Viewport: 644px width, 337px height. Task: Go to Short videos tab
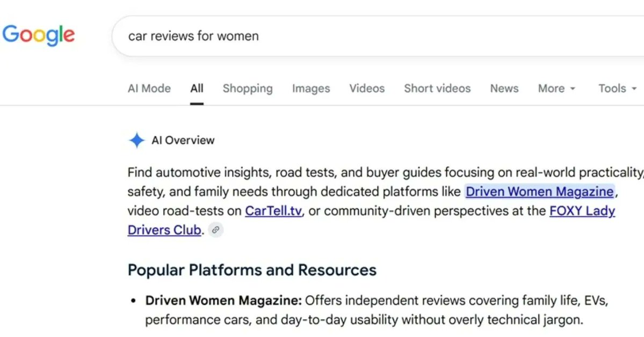click(x=437, y=88)
